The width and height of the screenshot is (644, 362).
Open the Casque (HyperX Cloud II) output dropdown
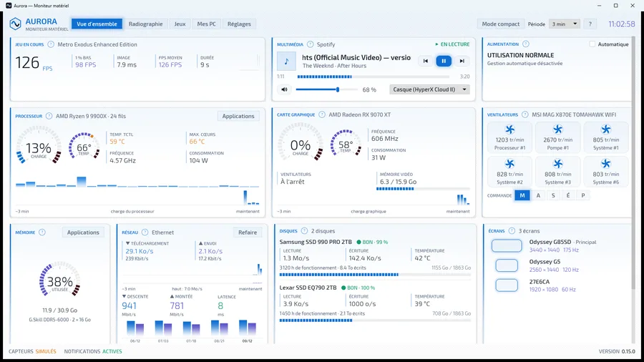click(x=429, y=89)
